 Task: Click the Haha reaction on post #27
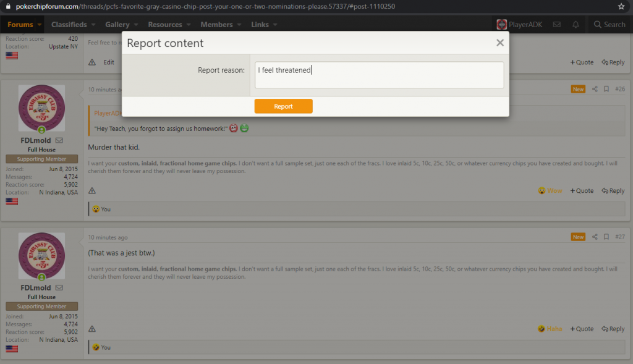click(550, 329)
